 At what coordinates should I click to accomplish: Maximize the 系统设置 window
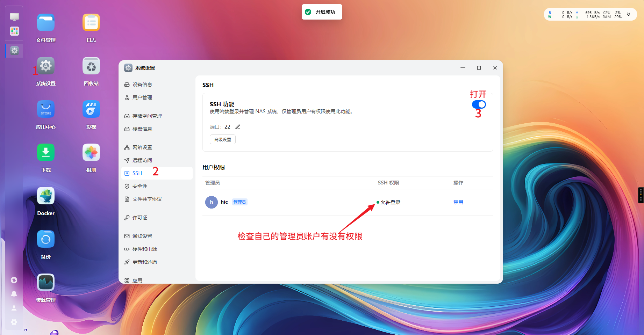[479, 68]
